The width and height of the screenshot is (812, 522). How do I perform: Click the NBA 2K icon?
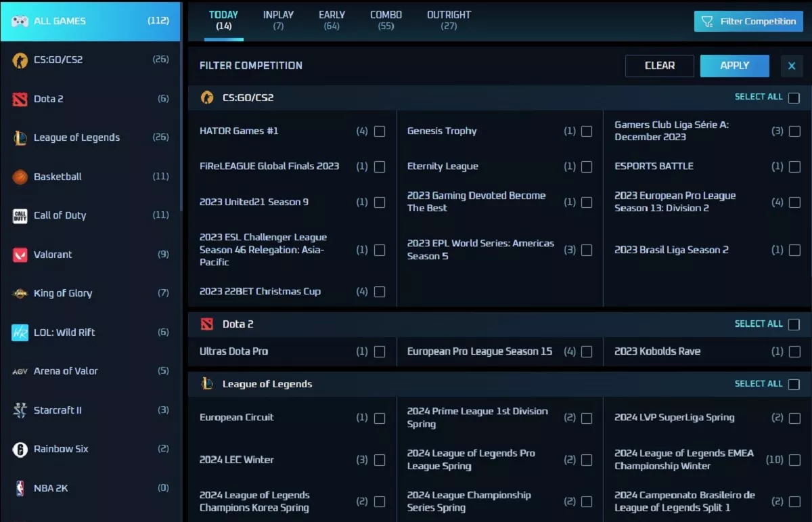(x=20, y=488)
